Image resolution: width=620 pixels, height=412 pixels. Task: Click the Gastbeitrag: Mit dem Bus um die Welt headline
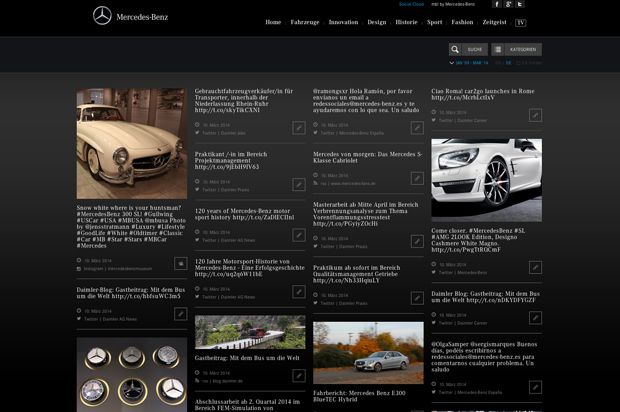pos(247,358)
